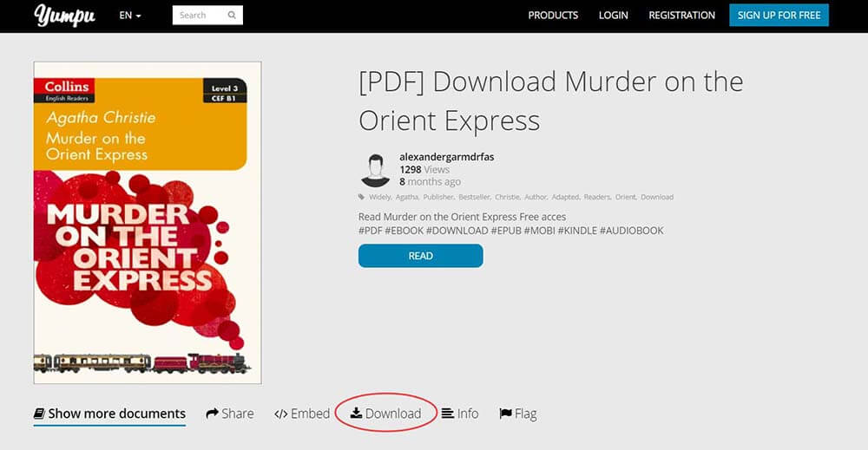Click the Yumpu logo

click(64, 15)
